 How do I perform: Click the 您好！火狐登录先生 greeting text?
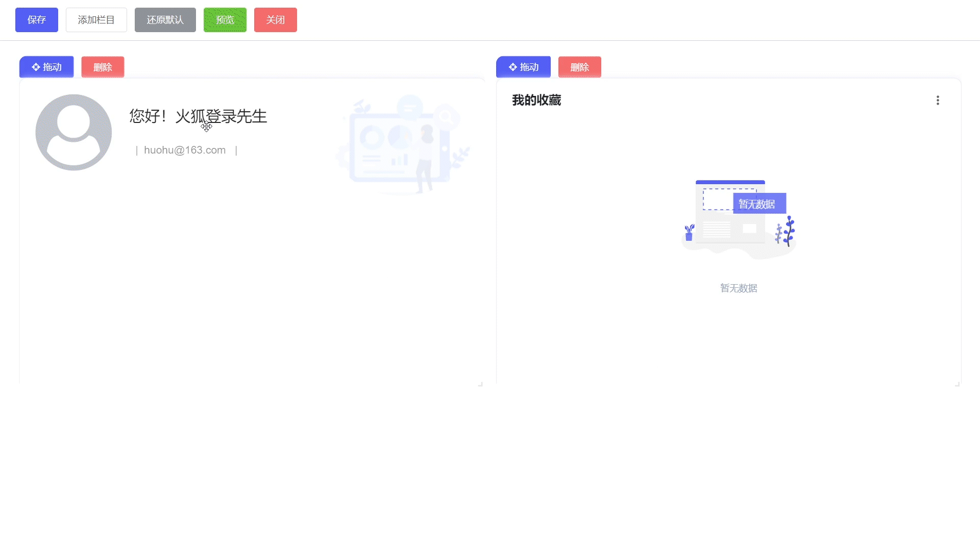pyautogui.click(x=198, y=116)
